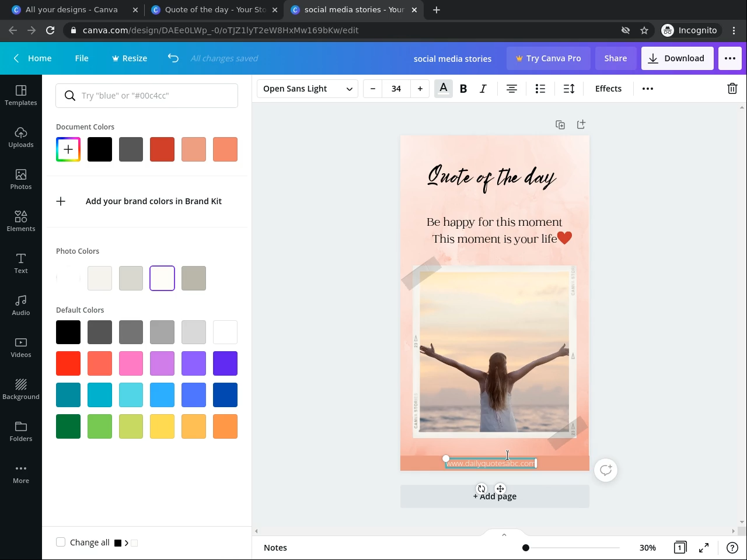Toggle italic formatting
The image size is (747, 560).
click(x=483, y=89)
